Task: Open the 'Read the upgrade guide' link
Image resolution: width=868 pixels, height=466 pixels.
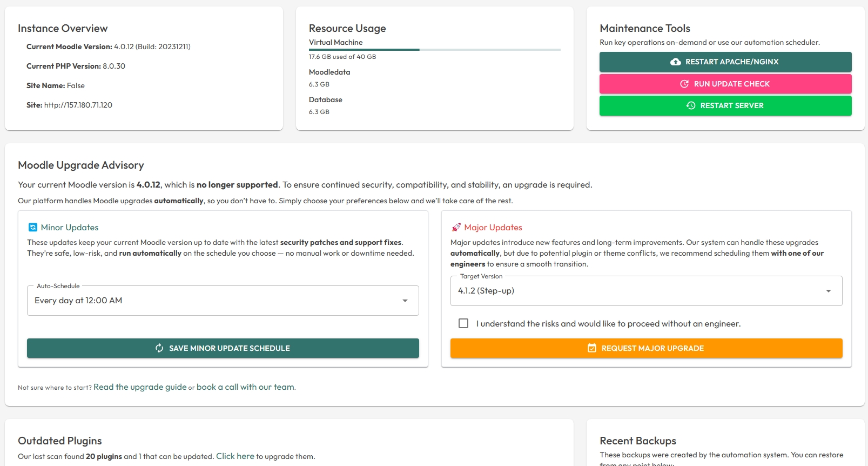Action: pyautogui.click(x=140, y=387)
